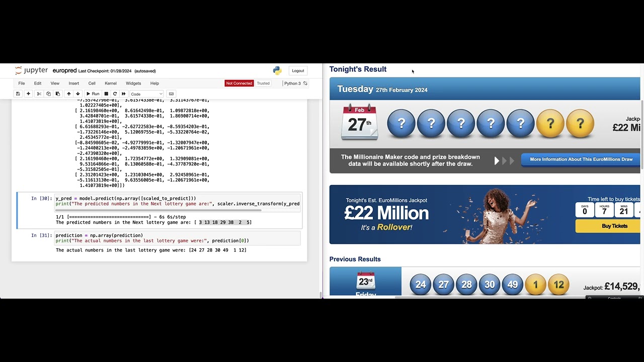
Task: Click ball number 49 in previous results
Action: pos(513,285)
